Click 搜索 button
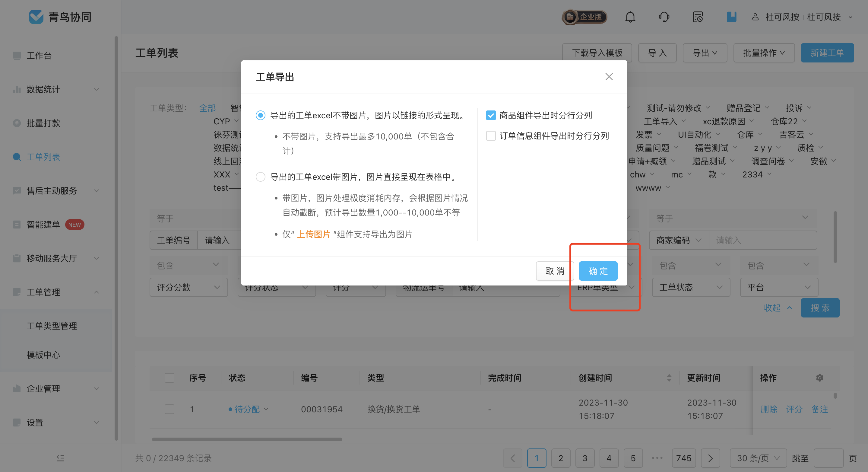 pyautogui.click(x=820, y=308)
